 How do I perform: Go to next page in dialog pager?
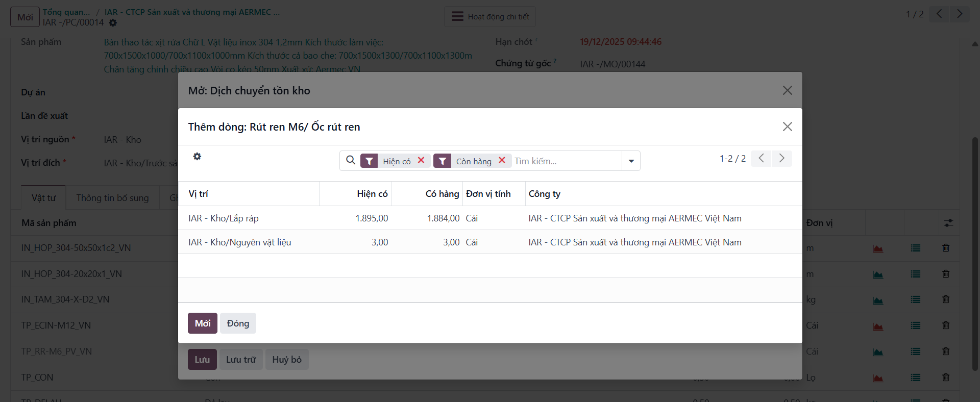[x=781, y=158]
